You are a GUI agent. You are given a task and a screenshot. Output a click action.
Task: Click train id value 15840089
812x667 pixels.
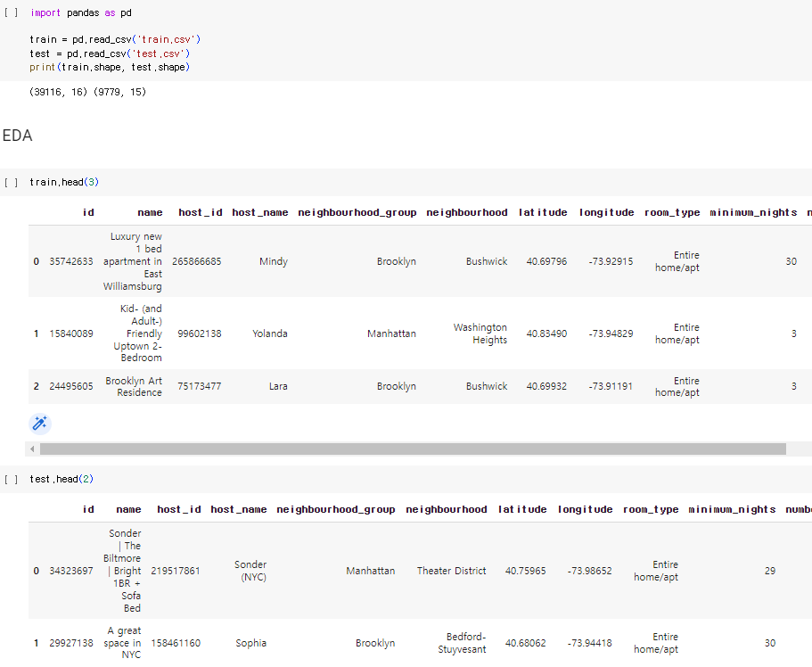[x=71, y=333]
